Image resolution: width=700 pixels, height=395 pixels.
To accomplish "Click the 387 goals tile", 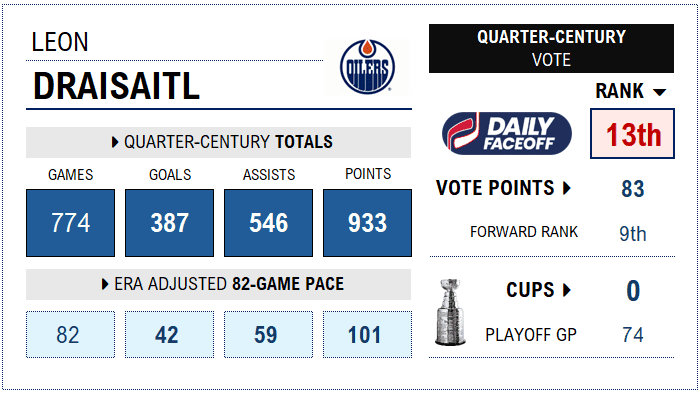I will [x=169, y=223].
